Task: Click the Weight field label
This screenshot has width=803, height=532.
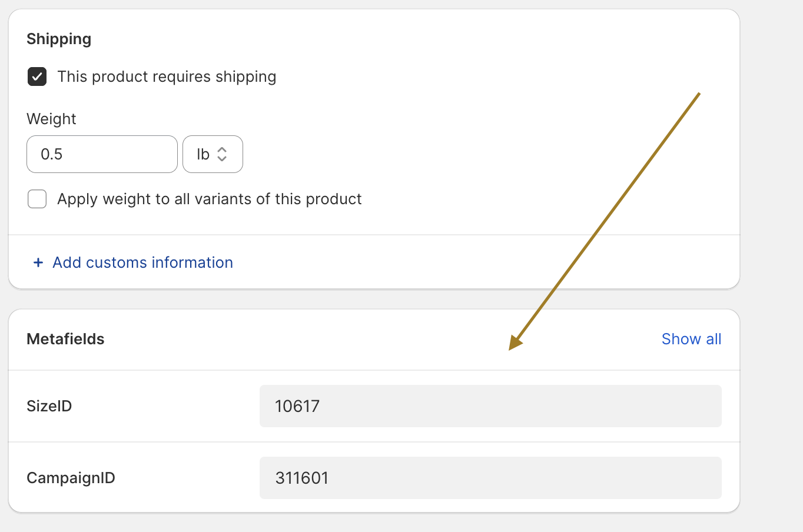Action: [x=51, y=119]
